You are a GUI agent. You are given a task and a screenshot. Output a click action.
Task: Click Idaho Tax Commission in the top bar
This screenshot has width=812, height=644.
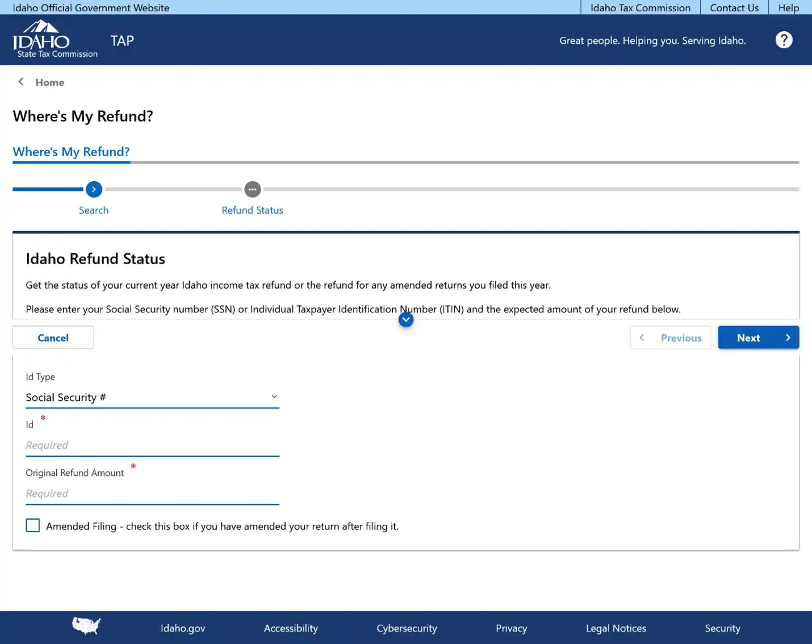640,7
